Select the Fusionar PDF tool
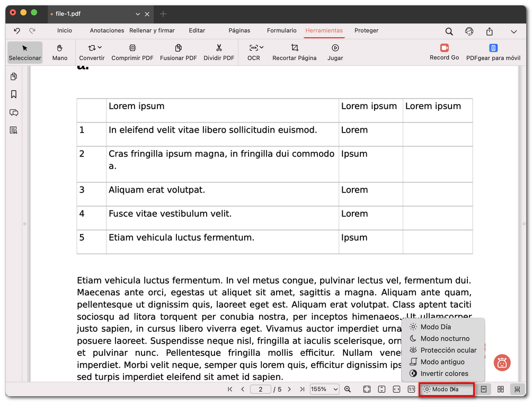 178,48
